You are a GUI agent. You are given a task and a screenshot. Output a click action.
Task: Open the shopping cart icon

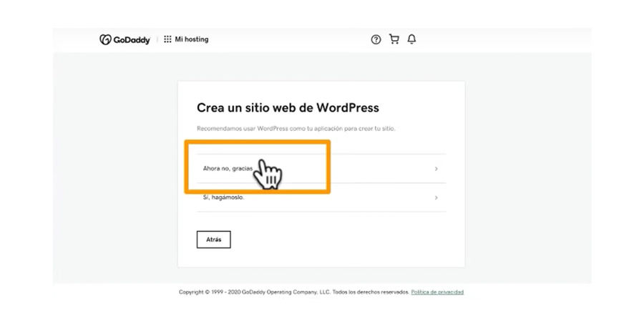(394, 39)
